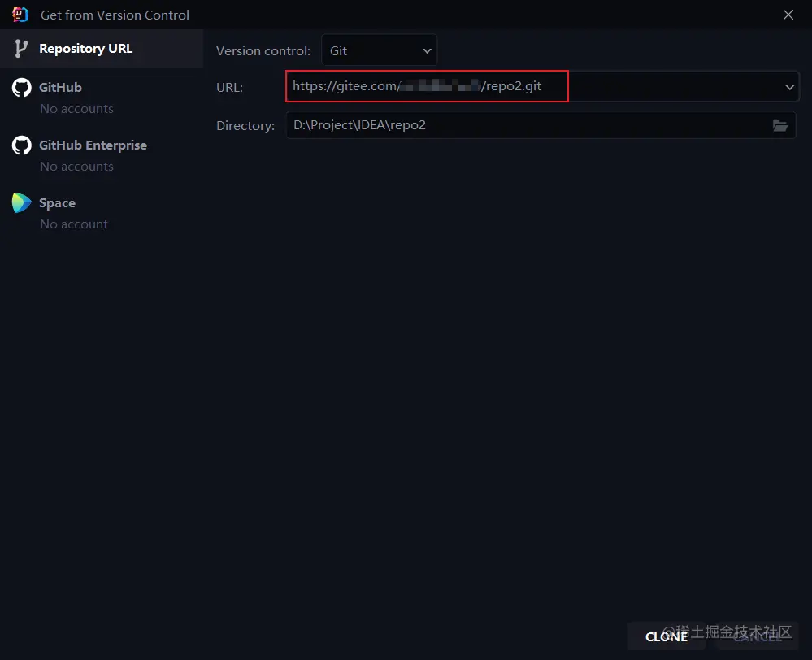This screenshot has height=660, width=812.
Task: Click the 'Version control:' label
Action: click(x=263, y=50)
